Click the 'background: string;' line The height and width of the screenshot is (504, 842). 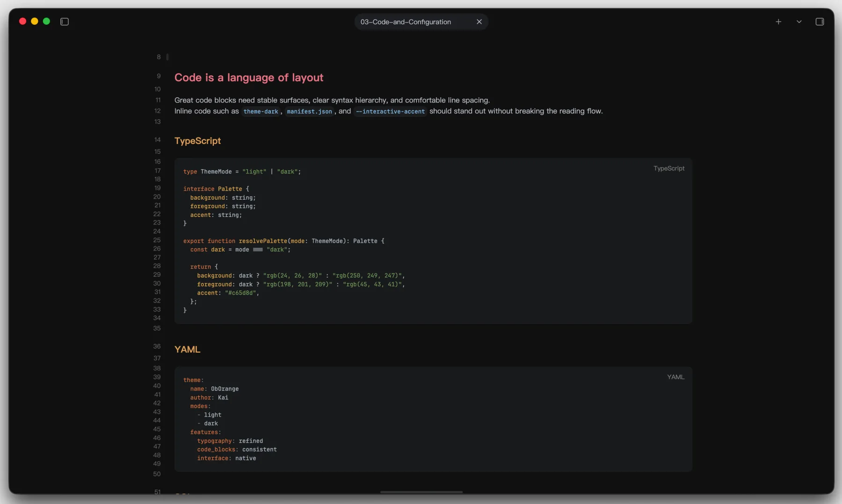click(223, 198)
